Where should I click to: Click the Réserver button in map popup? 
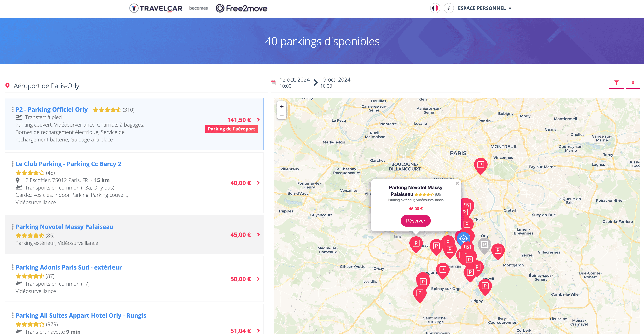click(x=415, y=221)
